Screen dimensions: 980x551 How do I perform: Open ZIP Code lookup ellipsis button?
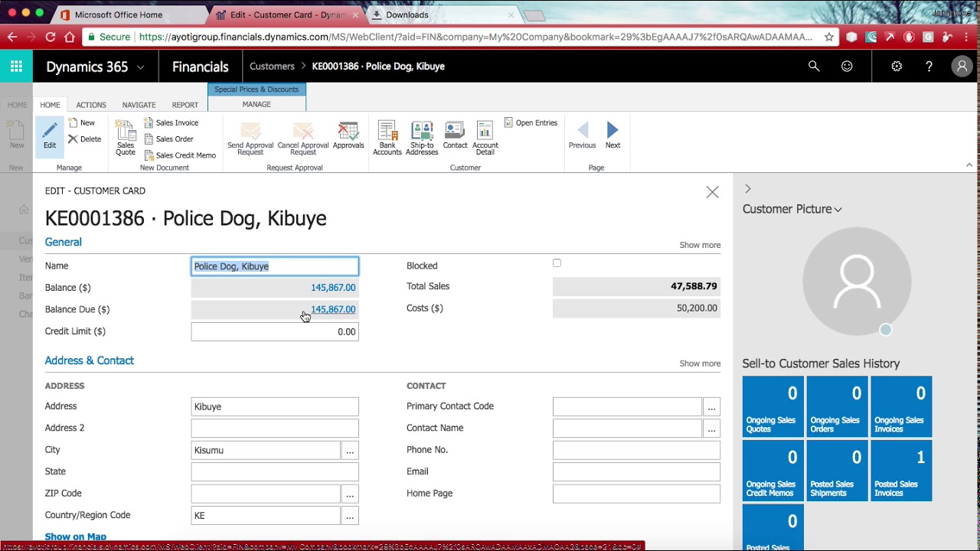pyautogui.click(x=350, y=494)
